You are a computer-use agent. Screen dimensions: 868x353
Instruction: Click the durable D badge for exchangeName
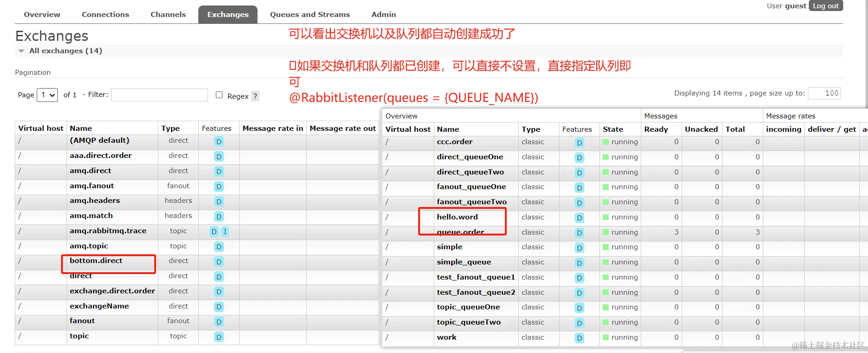[219, 307]
